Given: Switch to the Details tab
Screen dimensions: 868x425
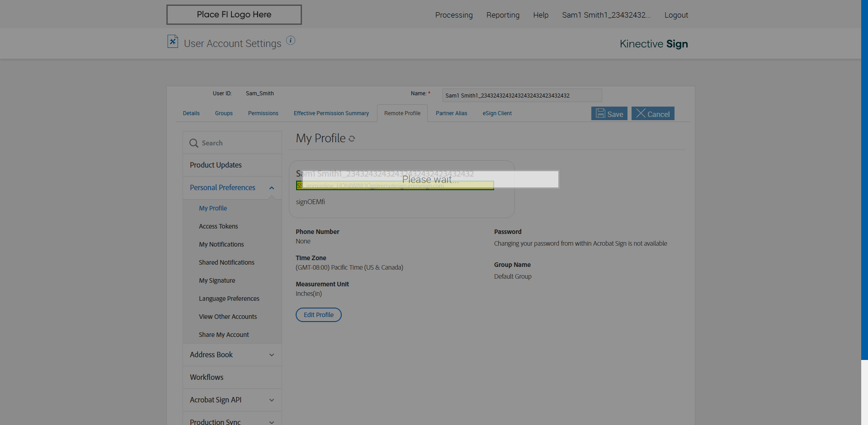Looking at the screenshot, I should [191, 113].
